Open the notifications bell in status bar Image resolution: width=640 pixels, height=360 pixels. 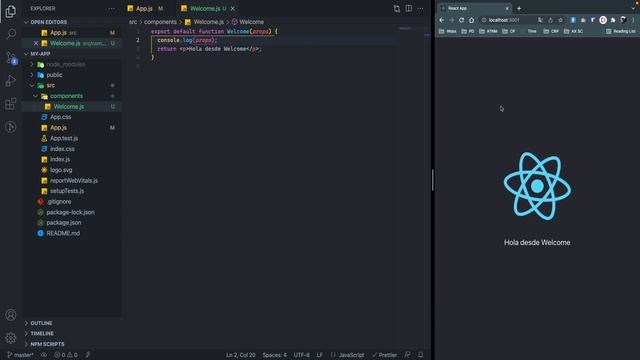tap(420, 355)
